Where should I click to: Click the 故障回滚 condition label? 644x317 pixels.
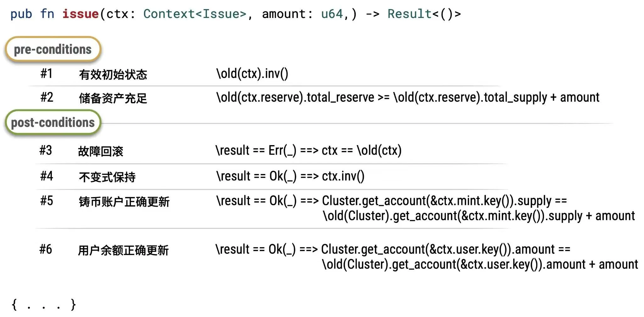(x=101, y=151)
